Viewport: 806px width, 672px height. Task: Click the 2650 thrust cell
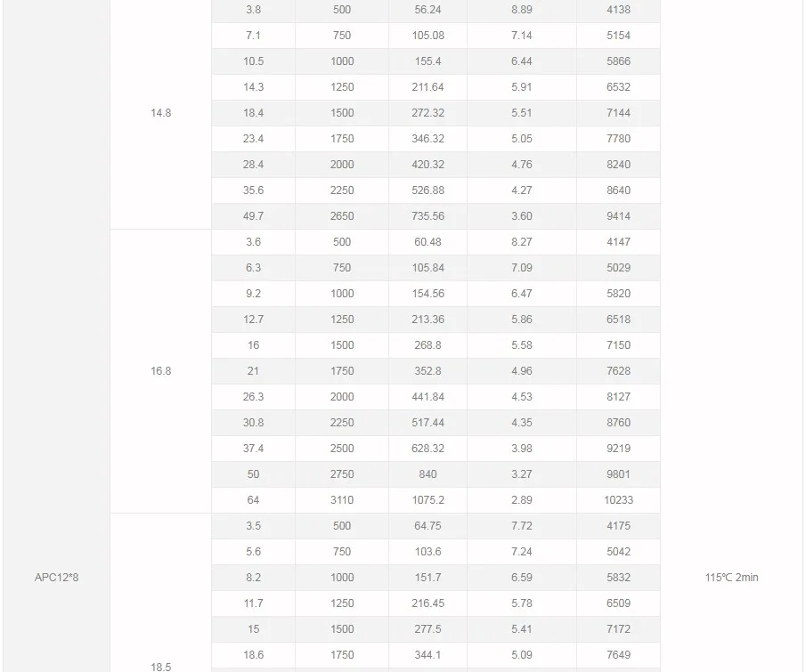[342, 216]
